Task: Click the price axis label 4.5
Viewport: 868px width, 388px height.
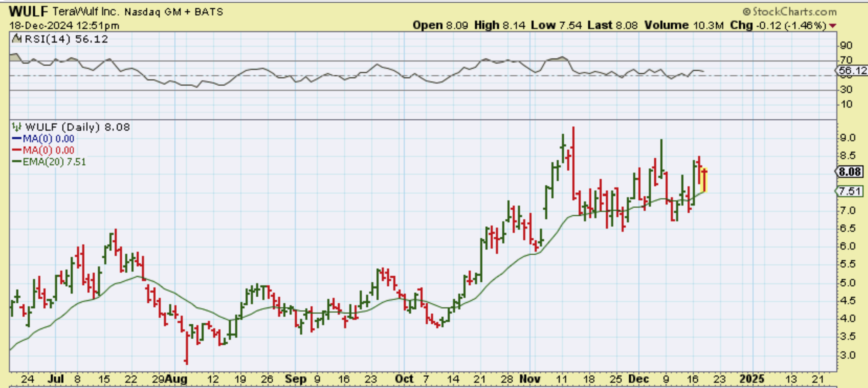Action: pyautogui.click(x=848, y=301)
